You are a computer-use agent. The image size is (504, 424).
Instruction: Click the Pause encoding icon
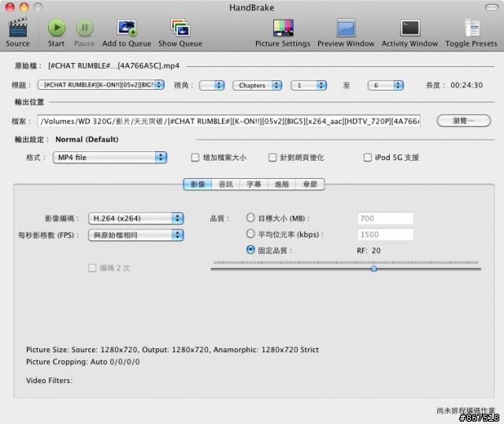coord(84,28)
